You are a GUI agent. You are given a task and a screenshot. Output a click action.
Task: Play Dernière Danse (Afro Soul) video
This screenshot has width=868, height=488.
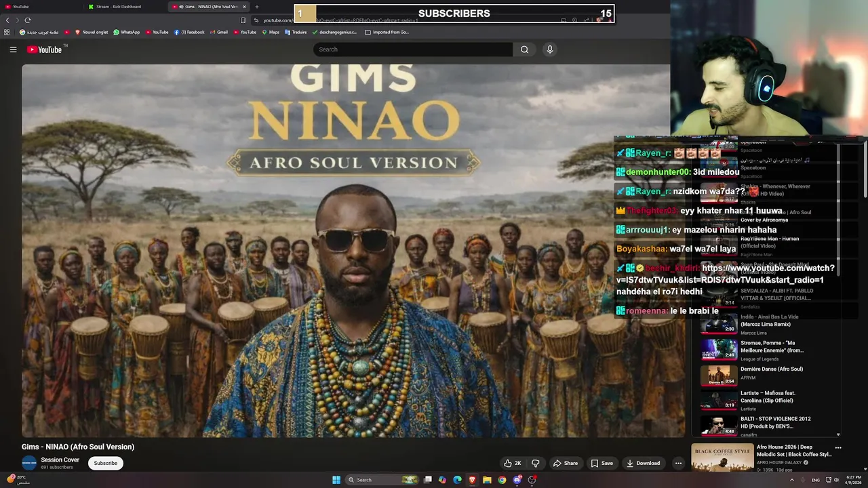769,376
